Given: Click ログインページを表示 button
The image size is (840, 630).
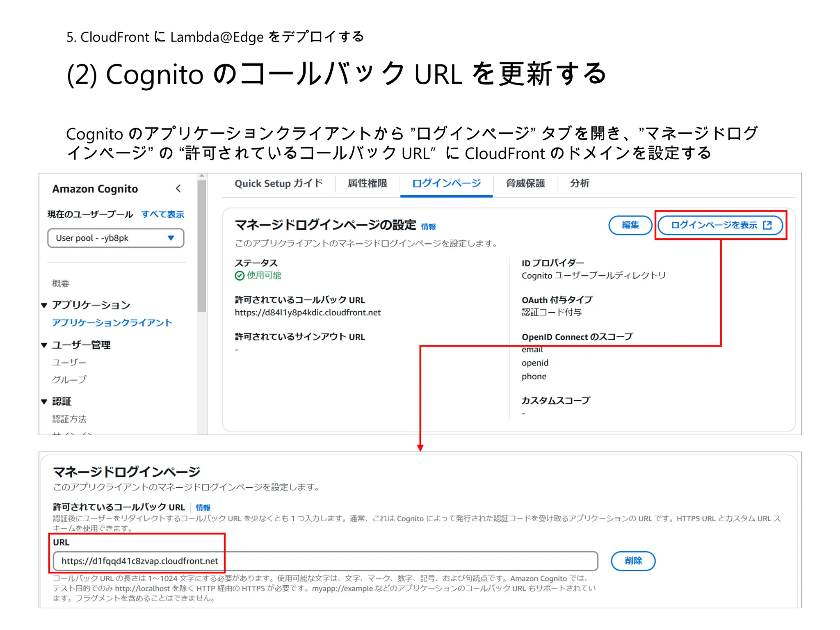Looking at the screenshot, I should tap(721, 225).
